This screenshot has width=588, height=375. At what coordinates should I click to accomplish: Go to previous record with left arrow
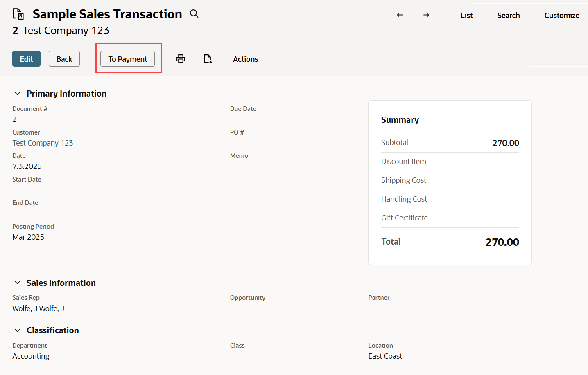point(400,15)
